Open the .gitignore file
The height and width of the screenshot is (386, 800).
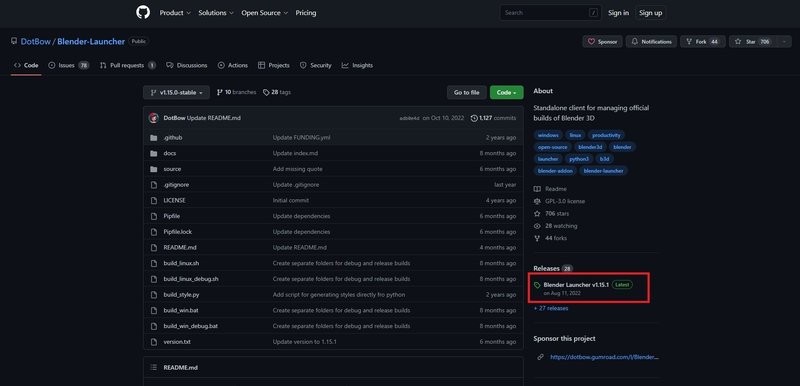click(x=176, y=185)
